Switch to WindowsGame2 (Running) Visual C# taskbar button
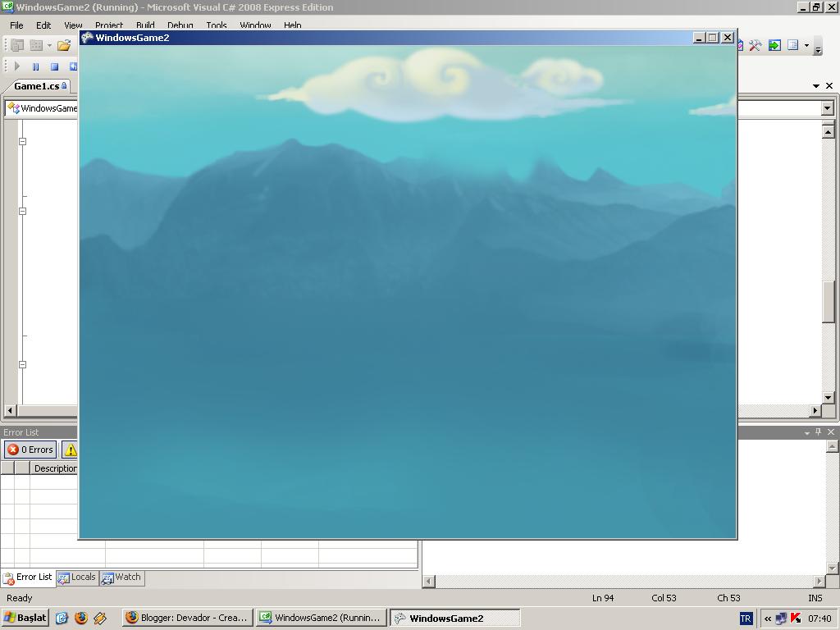Screen dimensions: 840x630 321,618
